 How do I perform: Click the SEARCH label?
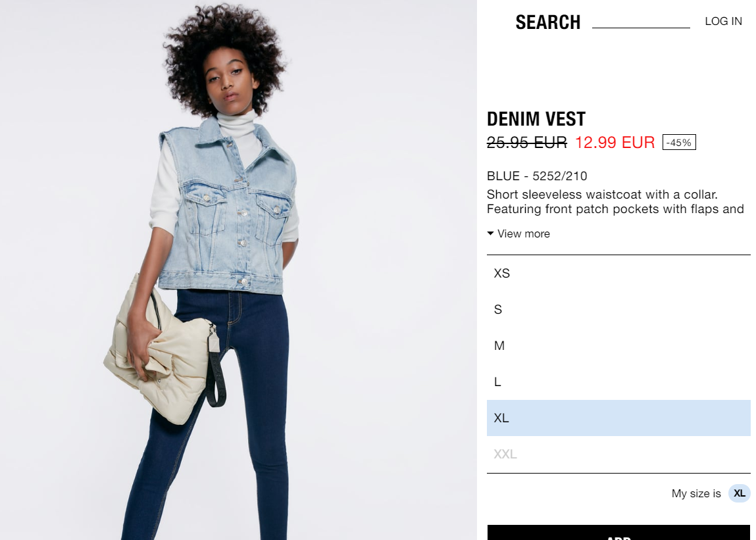[547, 22]
